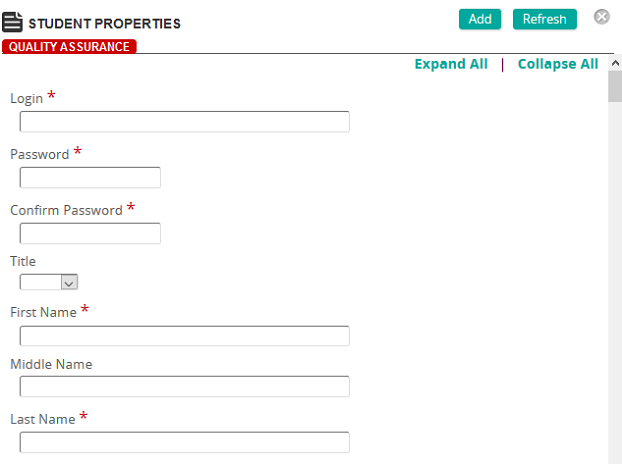The width and height of the screenshot is (622, 466).
Task: Click the Student Properties heading text
Action: coord(104,23)
